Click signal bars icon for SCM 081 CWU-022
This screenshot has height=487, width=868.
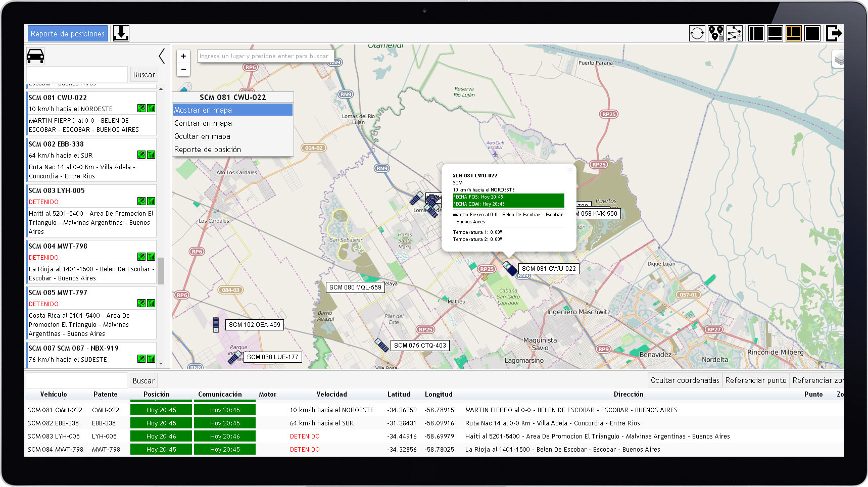151,108
